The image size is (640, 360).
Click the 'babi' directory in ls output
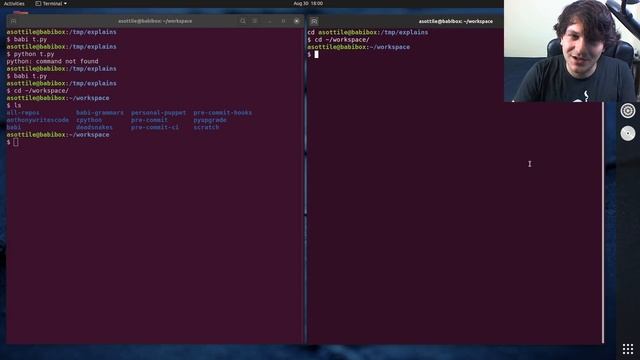13,127
